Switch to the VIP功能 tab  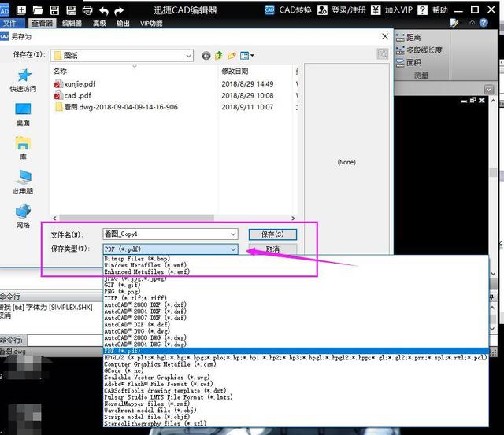(150, 24)
